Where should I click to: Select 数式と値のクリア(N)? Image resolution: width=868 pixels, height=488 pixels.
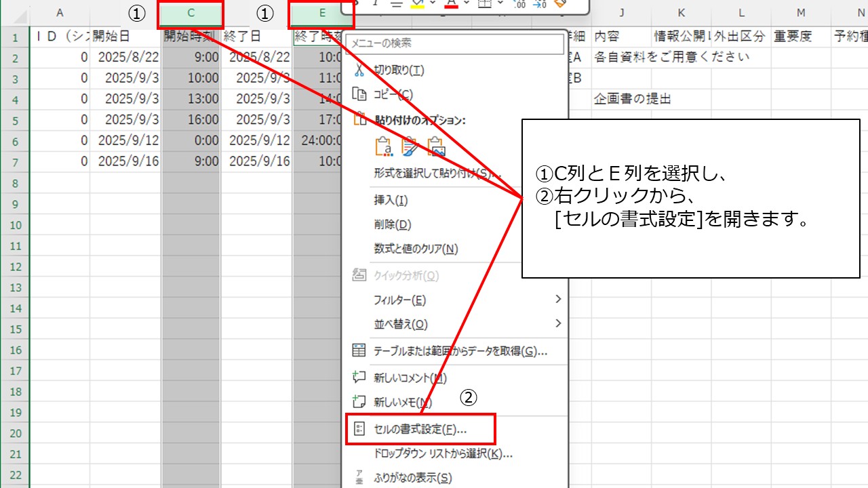click(x=454, y=249)
